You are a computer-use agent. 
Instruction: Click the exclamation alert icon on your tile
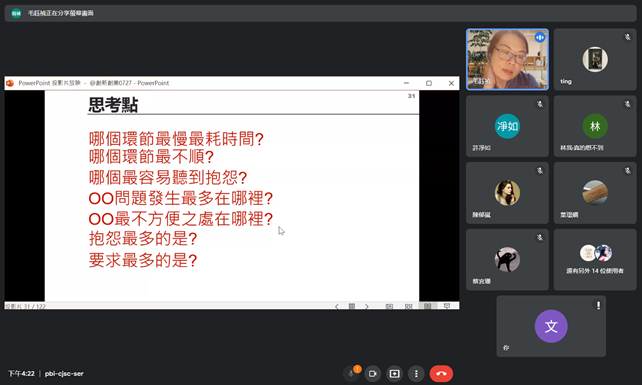598,305
